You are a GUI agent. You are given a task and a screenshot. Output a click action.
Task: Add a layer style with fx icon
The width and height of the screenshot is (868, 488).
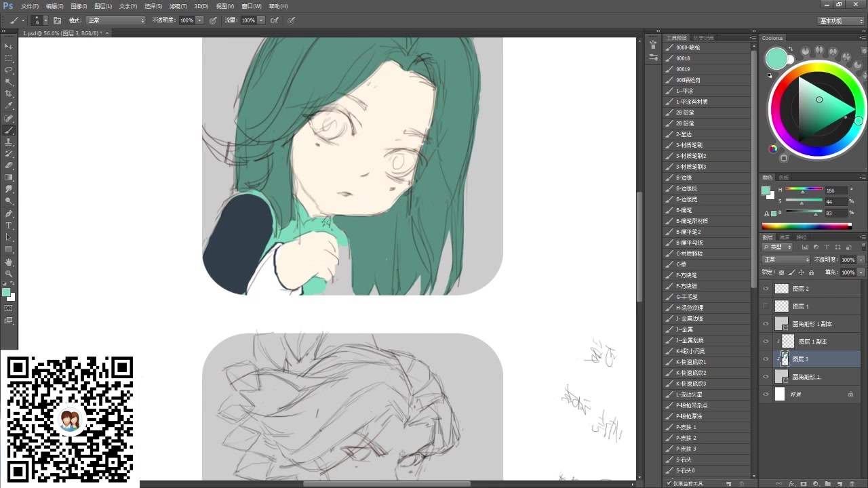pyautogui.click(x=791, y=484)
